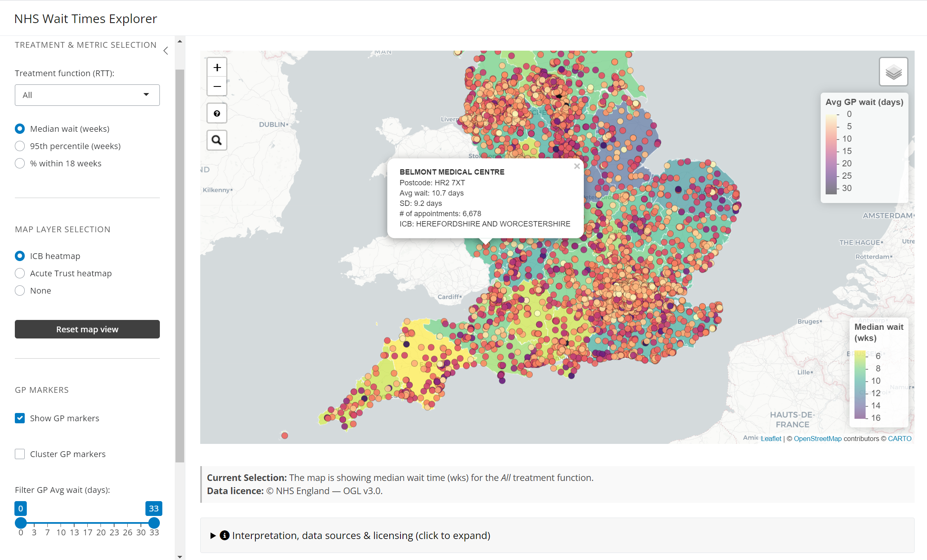Click the info icon beside Interpretation heading
The width and height of the screenshot is (927, 560).
click(x=225, y=535)
